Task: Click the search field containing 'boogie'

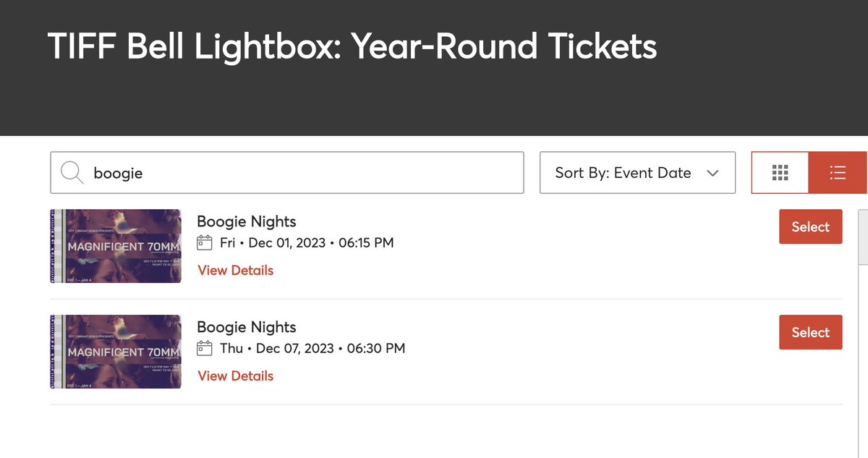Action: pyautogui.click(x=304, y=173)
